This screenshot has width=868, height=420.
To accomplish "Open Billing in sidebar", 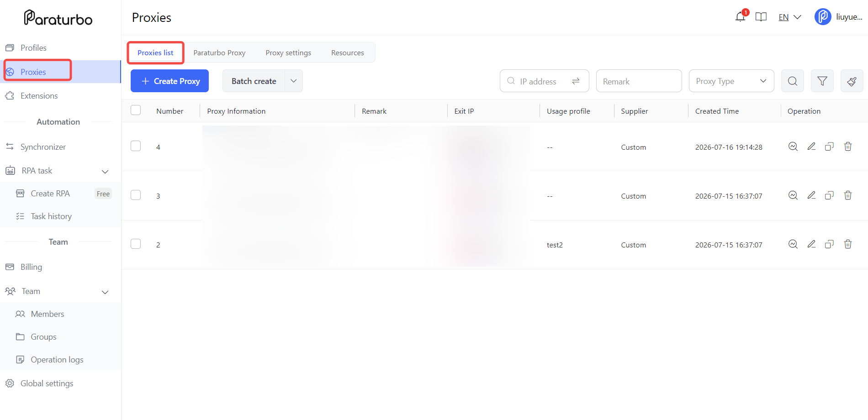I will point(60,267).
